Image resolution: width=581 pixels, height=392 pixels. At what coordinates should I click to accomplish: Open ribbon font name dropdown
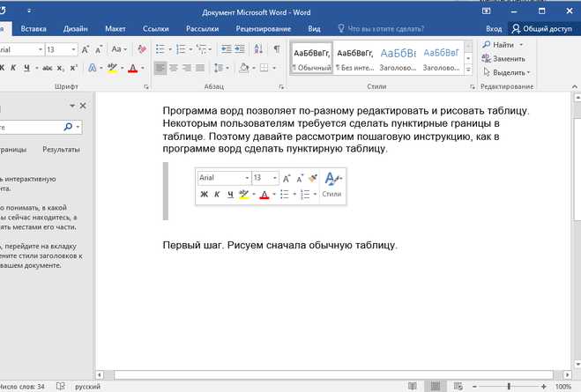coord(41,49)
